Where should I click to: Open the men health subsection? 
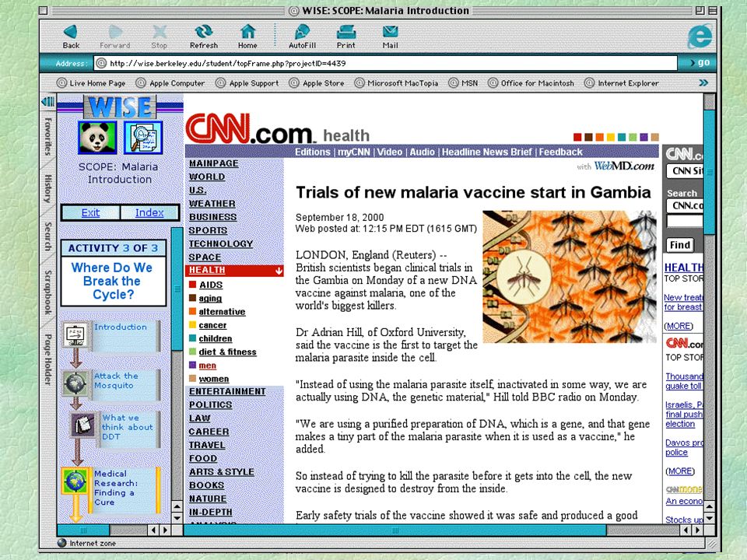click(x=207, y=366)
